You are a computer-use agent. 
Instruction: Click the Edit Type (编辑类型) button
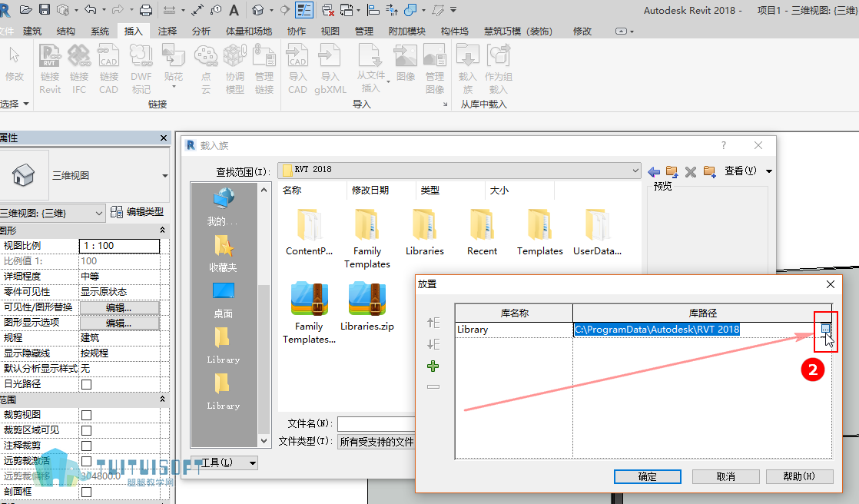[x=137, y=212]
